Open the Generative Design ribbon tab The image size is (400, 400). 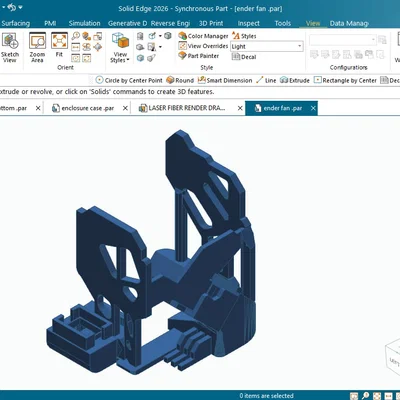(x=127, y=23)
